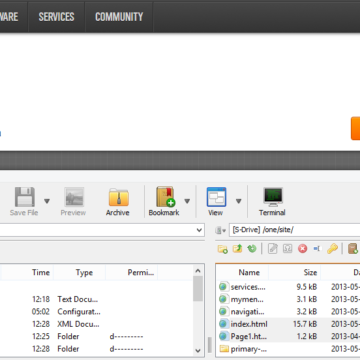Click the 15.7 kB size cell

click(305, 324)
